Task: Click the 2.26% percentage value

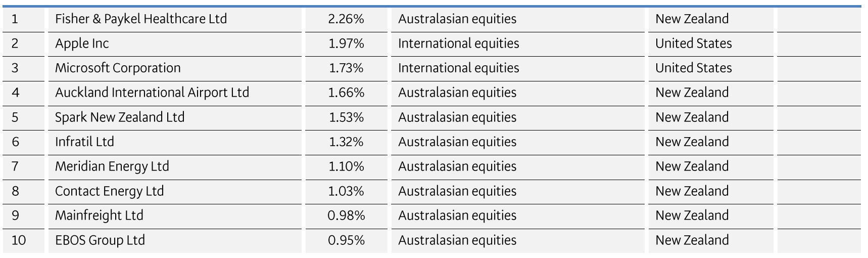Action: point(346,19)
